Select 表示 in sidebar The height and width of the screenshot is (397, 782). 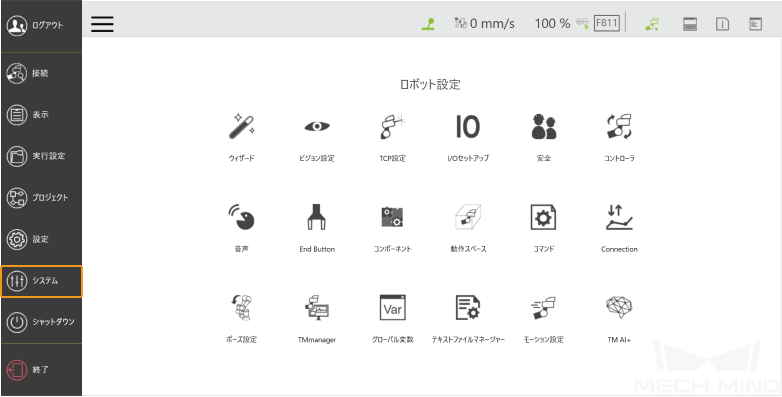click(x=41, y=115)
